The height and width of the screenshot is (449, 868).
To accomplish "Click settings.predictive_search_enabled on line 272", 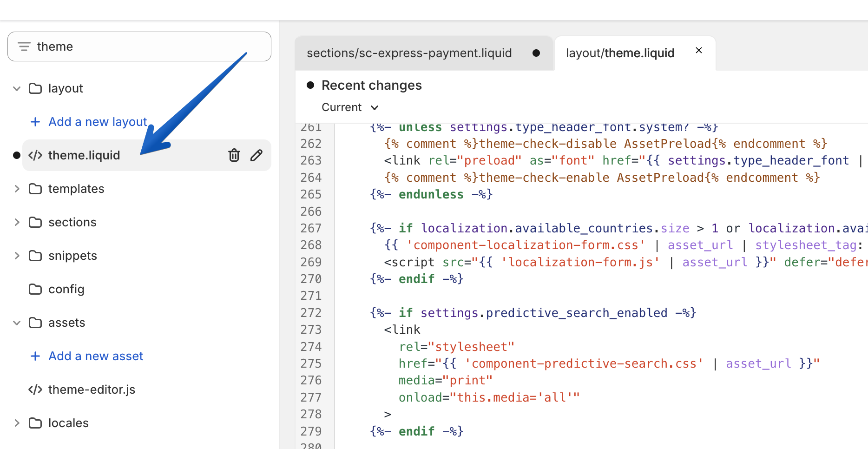I will pyautogui.click(x=544, y=313).
